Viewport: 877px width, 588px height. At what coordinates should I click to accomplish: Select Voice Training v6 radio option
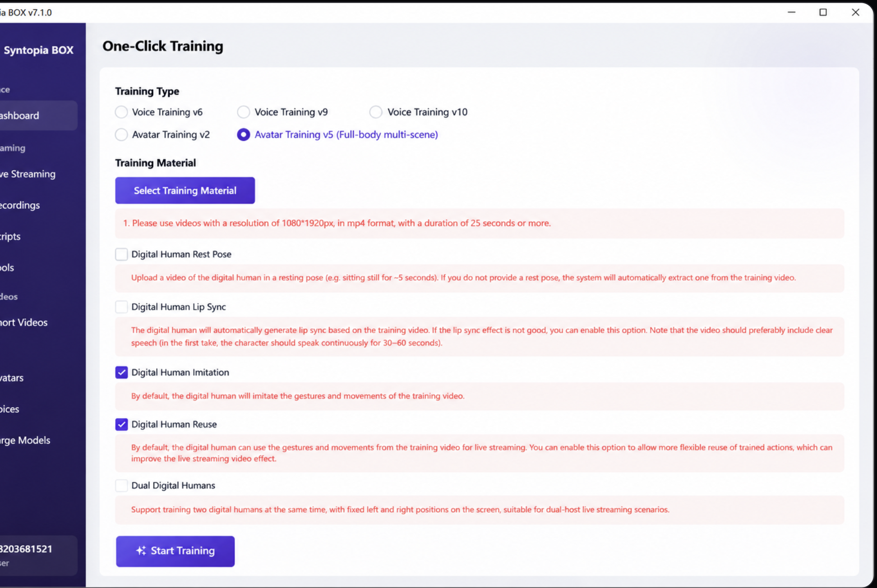[121, 112]
